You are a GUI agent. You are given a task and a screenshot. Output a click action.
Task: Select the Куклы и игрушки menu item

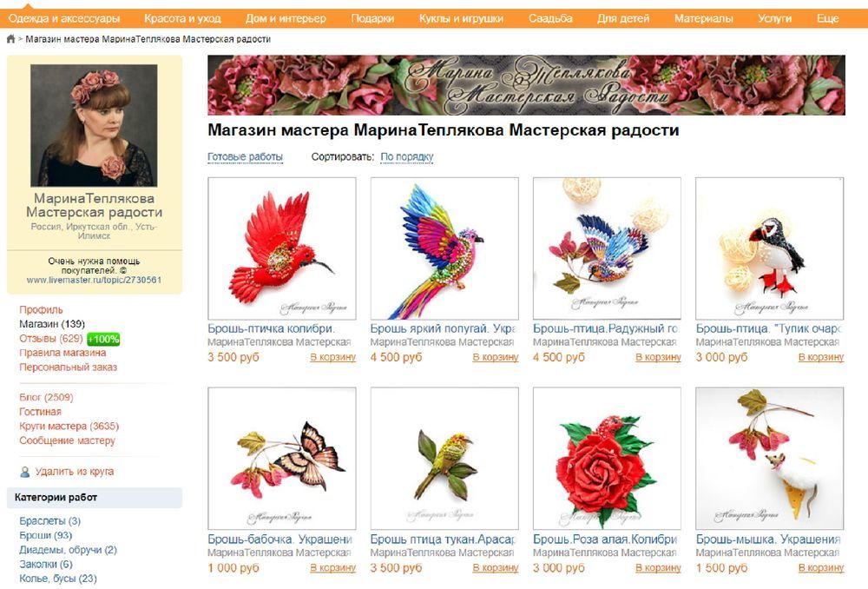point(461,18)
